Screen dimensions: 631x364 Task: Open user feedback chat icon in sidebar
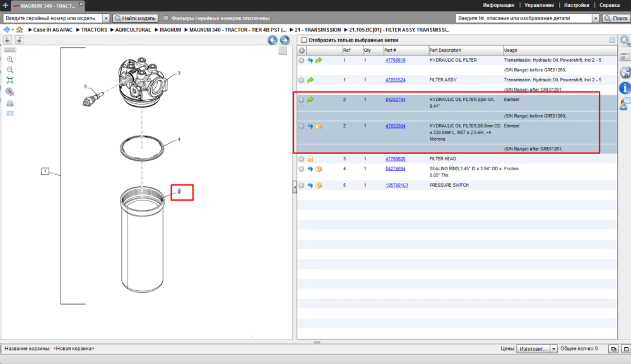[625, 103]
